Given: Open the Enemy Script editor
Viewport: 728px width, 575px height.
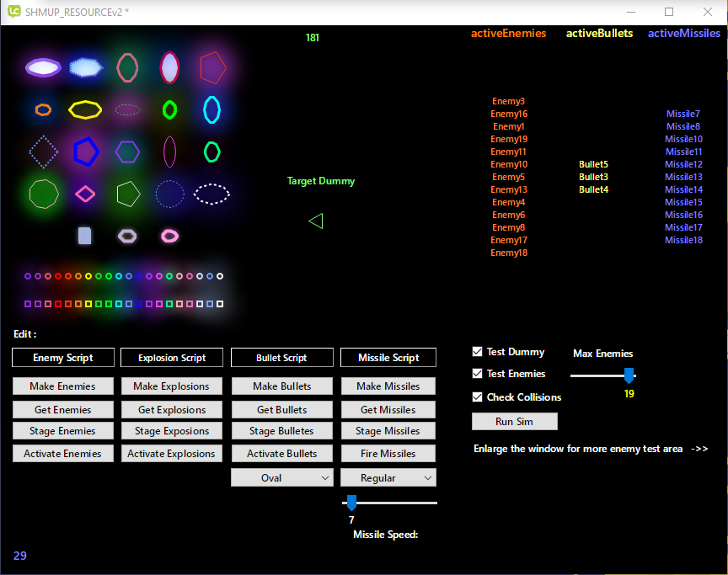Looking at the screenshot, I should point(63,358).
